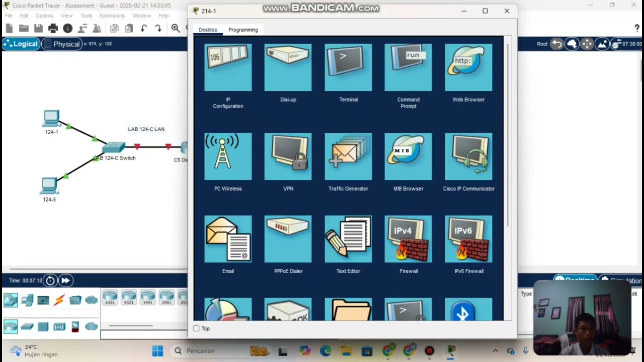Viewport: 644px width, 362px height.
Task: Click Set Tiled Background picture icon
Action: pos(602,44)
